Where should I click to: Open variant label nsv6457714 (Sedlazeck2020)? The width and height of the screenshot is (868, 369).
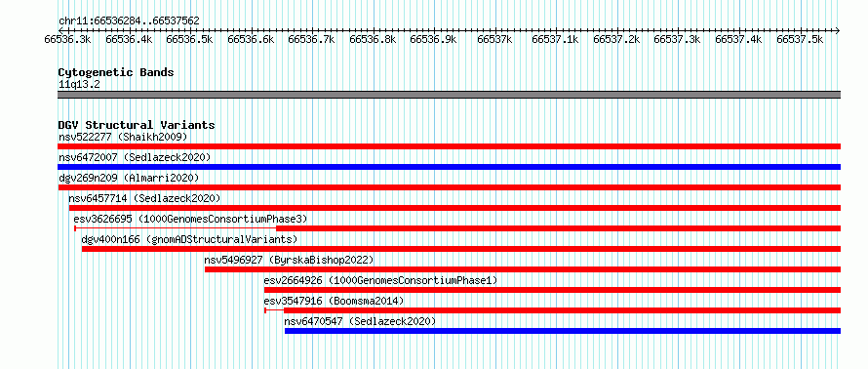click(144, 198)
